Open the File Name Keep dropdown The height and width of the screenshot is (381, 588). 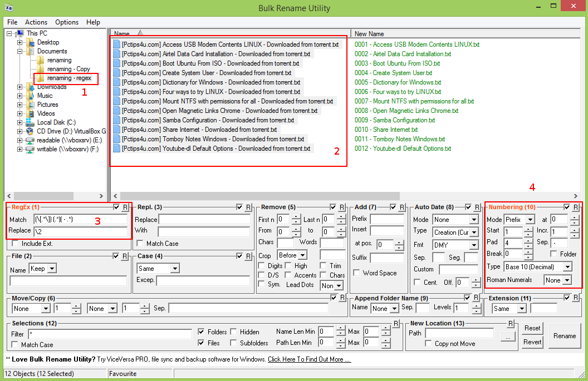click(52, 269)
